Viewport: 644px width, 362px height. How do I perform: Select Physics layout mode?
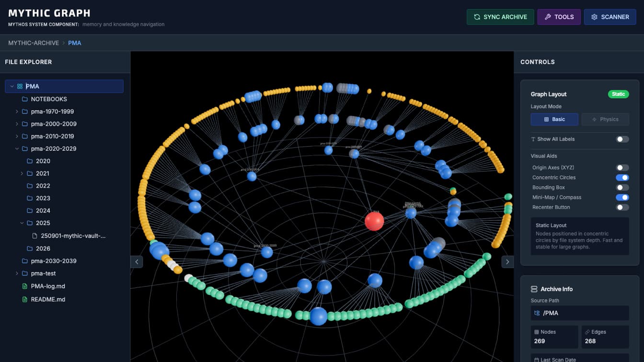click(x=605, y=119)
